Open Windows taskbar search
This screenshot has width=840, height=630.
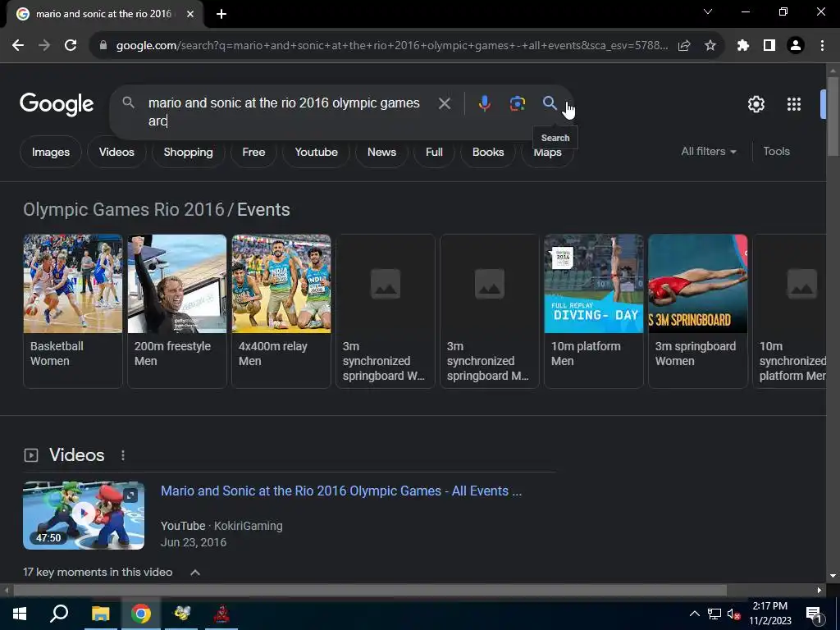tap(59, 614)
